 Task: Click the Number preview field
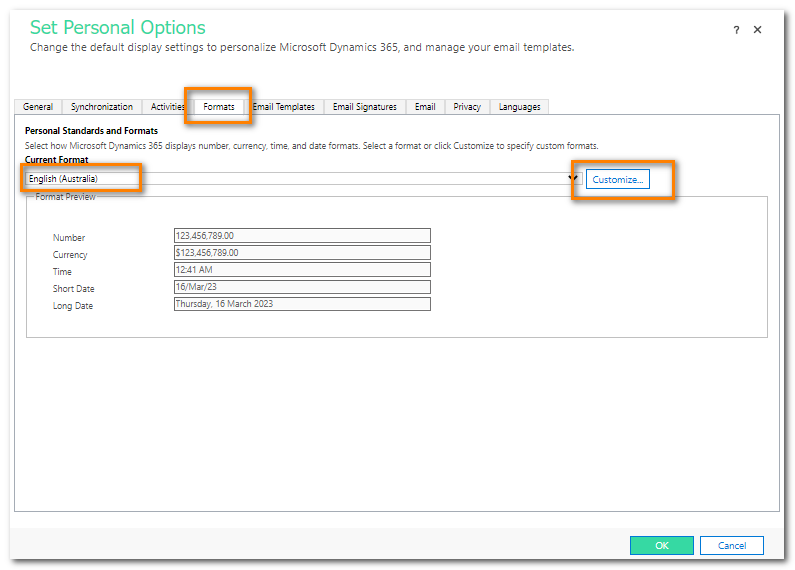(302, 236)
